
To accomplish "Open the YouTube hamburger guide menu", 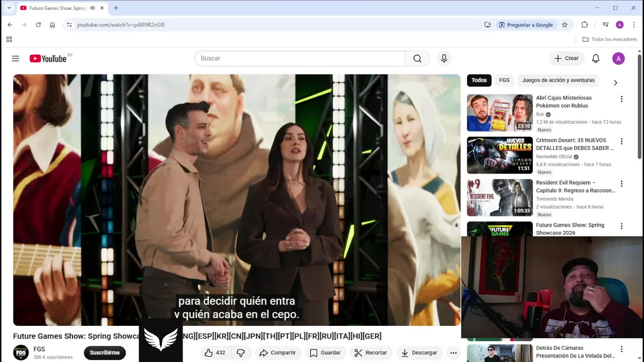I will (x=16, y=58).
